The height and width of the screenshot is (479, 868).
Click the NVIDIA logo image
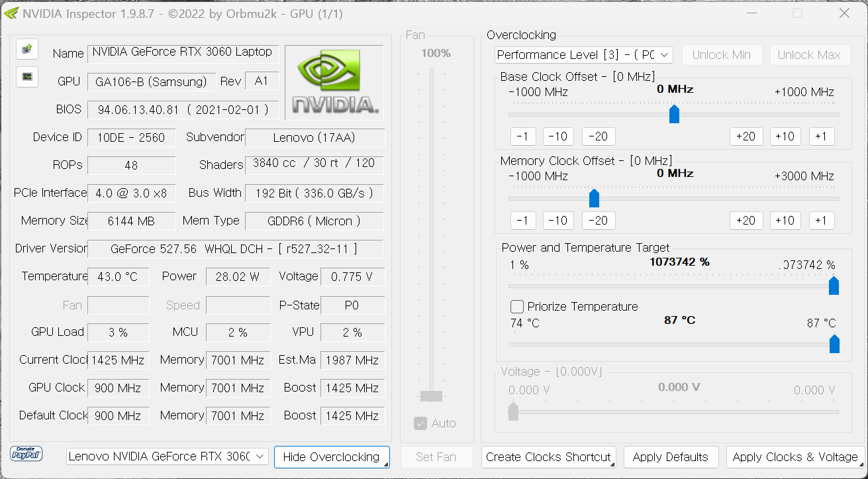click(334, 83)
